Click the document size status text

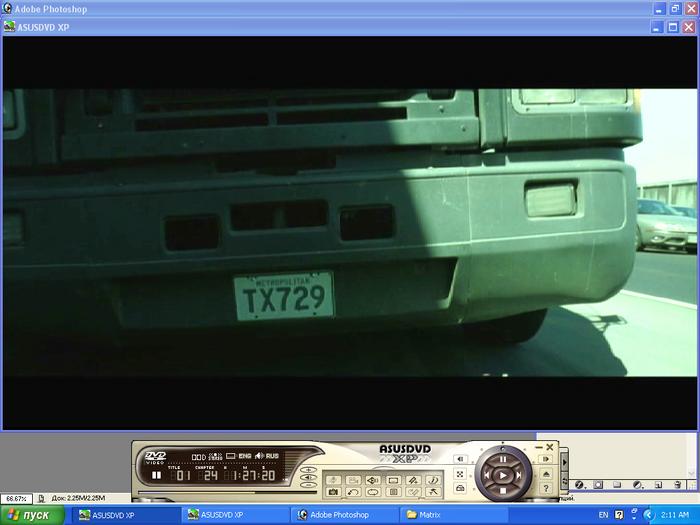click(x=78, y=498)
